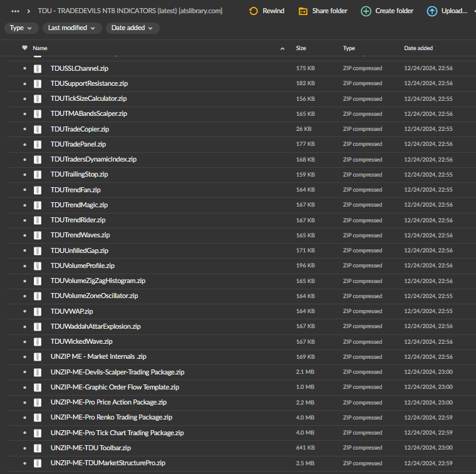Click the zip icon for TDUTradeCopier.zip
The height and width of the screenshot is (474, 476).
(38, 129)
